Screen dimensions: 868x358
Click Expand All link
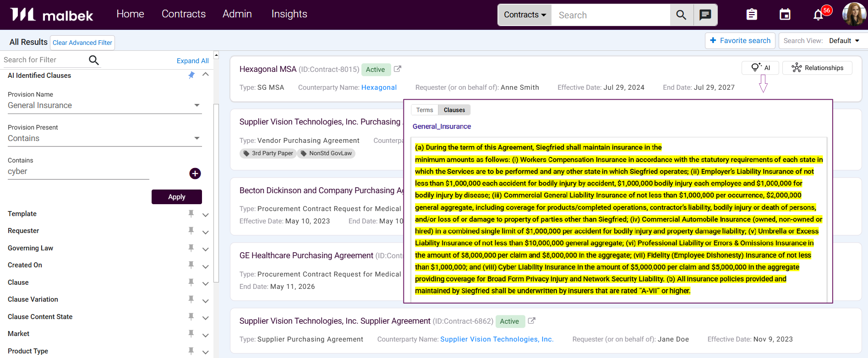(193, 61)
